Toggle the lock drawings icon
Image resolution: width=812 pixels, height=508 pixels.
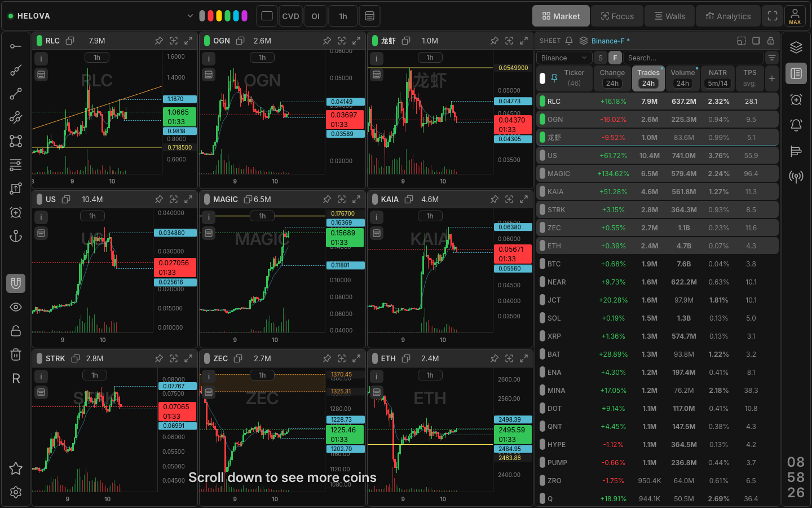(16, 331)
